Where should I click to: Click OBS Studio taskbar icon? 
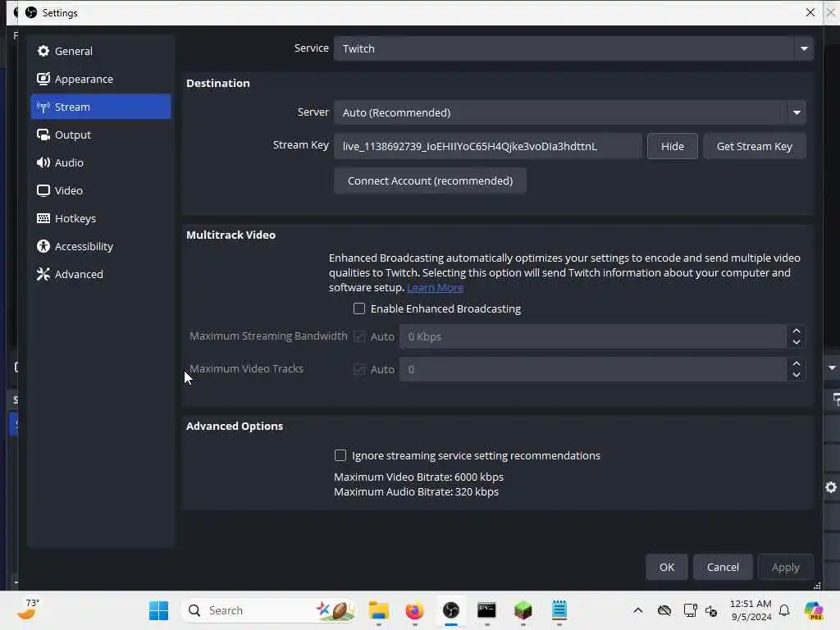[451, 610]
